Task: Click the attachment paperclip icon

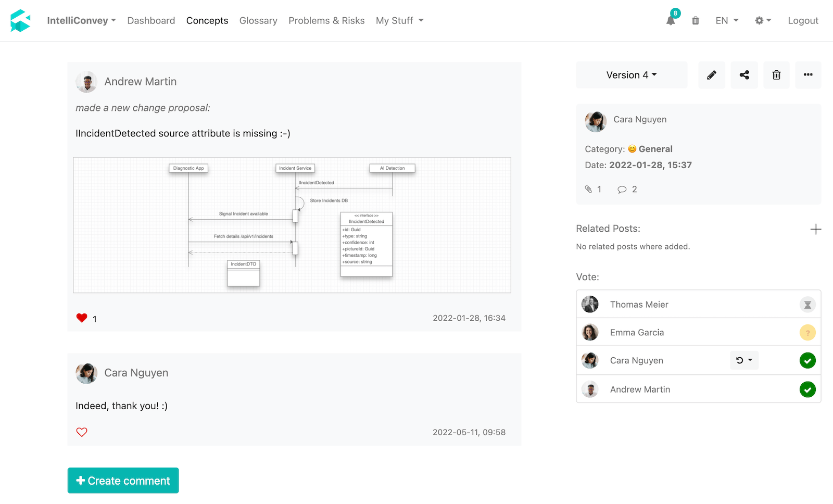Action: (589, 190)
